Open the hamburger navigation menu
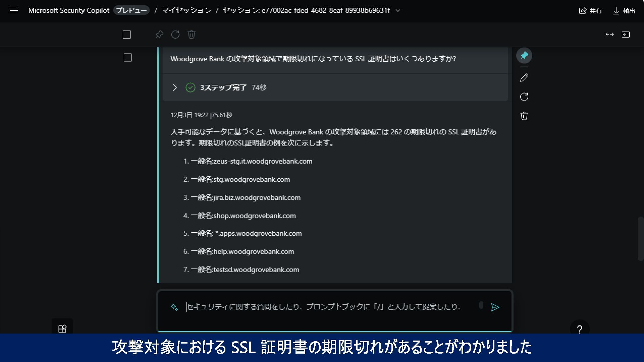 tap(13, 10)
